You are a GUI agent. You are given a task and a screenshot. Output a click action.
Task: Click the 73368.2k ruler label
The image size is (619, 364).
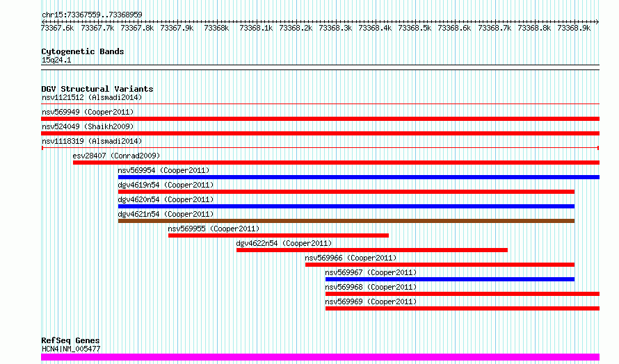(296, 28)
